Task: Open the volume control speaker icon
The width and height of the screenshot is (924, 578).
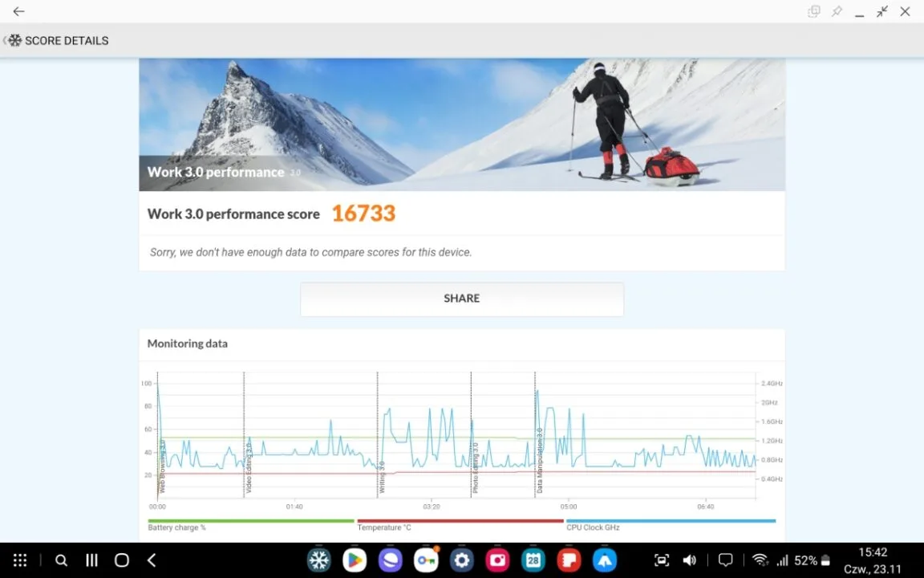Action: (689, 560)
